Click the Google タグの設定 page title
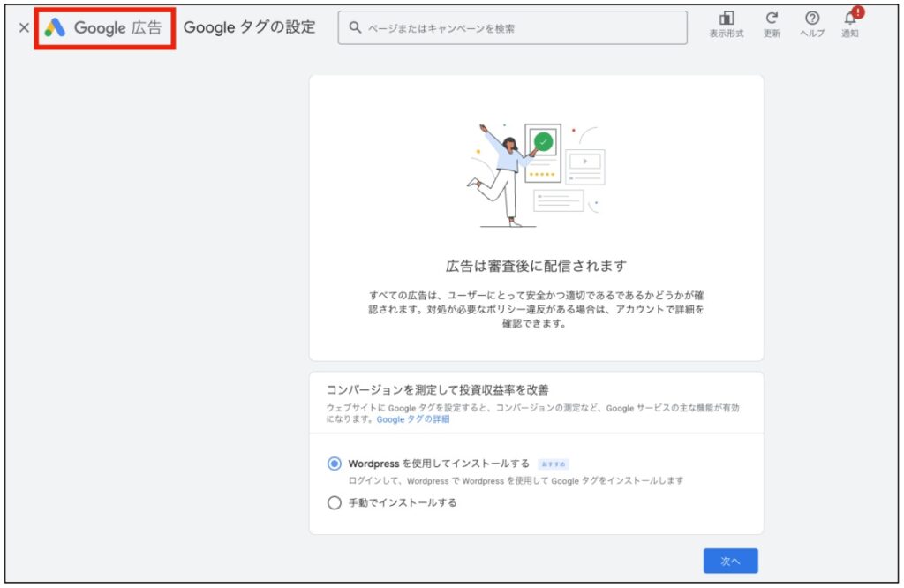The image size is (904, 588). click(249, 27)
